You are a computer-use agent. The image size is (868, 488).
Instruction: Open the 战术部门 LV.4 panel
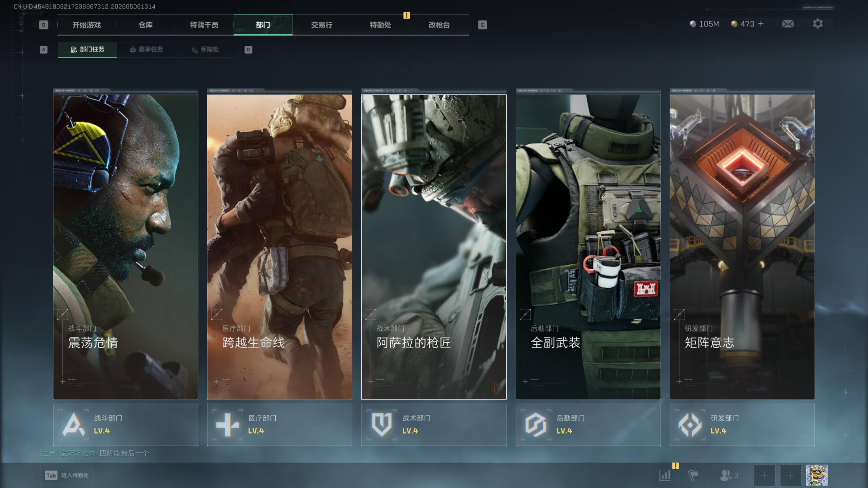coord(434,425)
